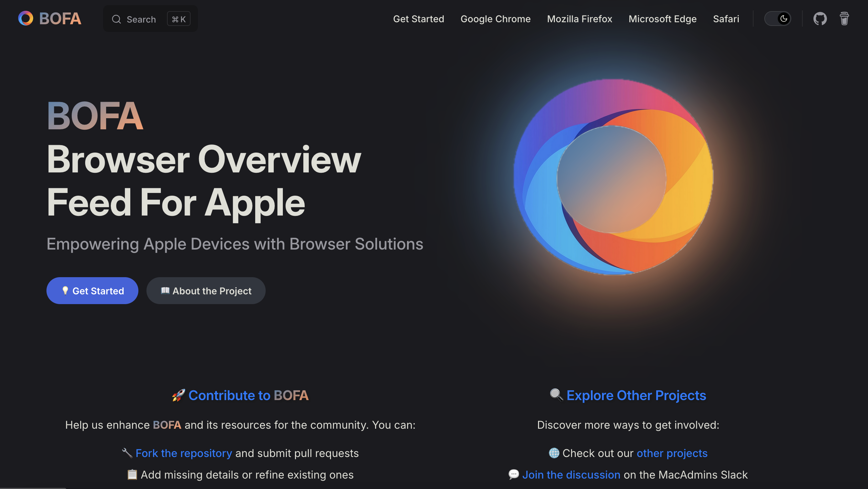Viewport: 868px width, 489px height.
Task: Click the search magnifier icon
Action: (116, 19)
